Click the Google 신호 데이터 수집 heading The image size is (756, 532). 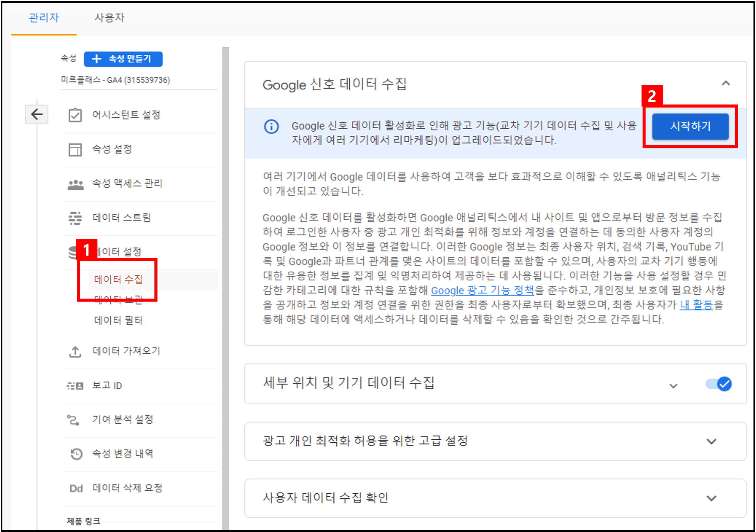[x=334, y=84]
